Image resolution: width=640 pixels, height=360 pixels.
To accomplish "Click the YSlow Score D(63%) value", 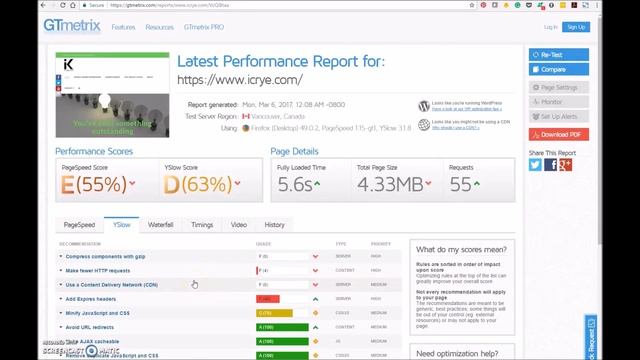I will click(x=198, y=184).
